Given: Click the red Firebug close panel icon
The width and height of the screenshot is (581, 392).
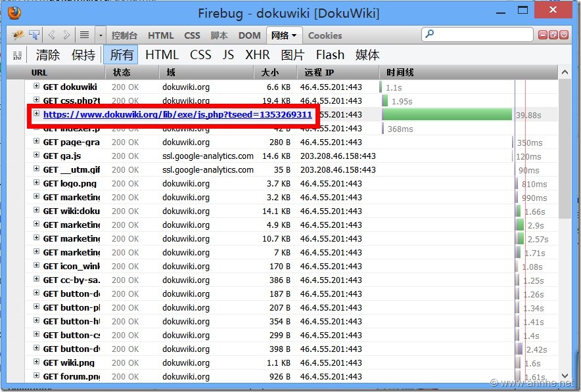Looking at the screenshot, I should pyautogui.click(x=564, y=35).
